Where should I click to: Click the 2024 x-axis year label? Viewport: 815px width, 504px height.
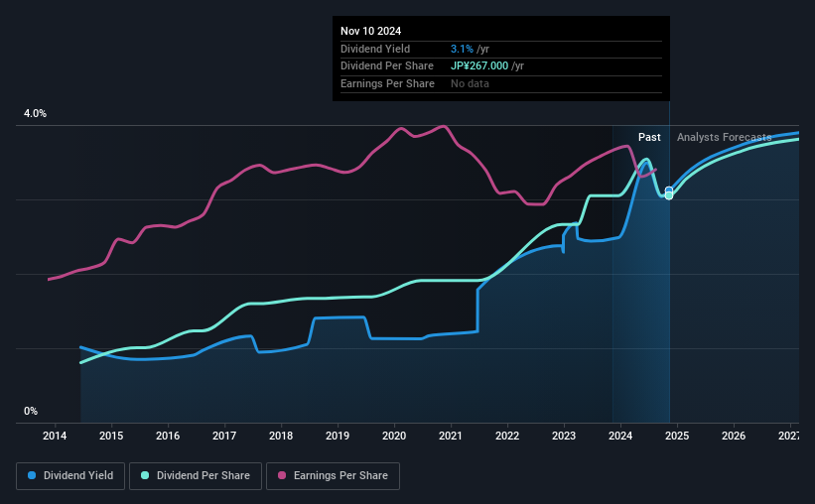pos(620,436)
